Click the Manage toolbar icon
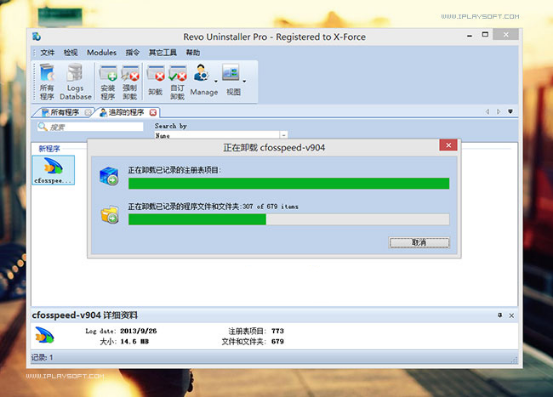This screenshot has width=554, height=398. 204,81
